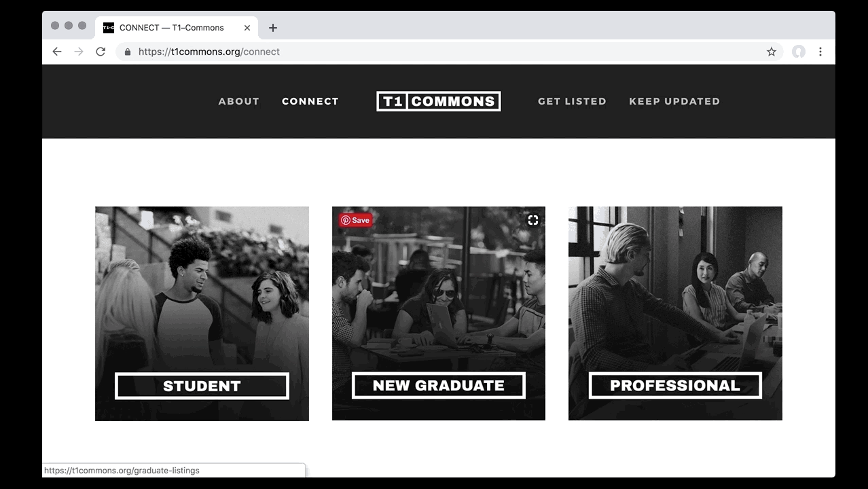The image size is (868, 489).
Task: Open the KEEP UPDATED page
Action: click(674, 101)
